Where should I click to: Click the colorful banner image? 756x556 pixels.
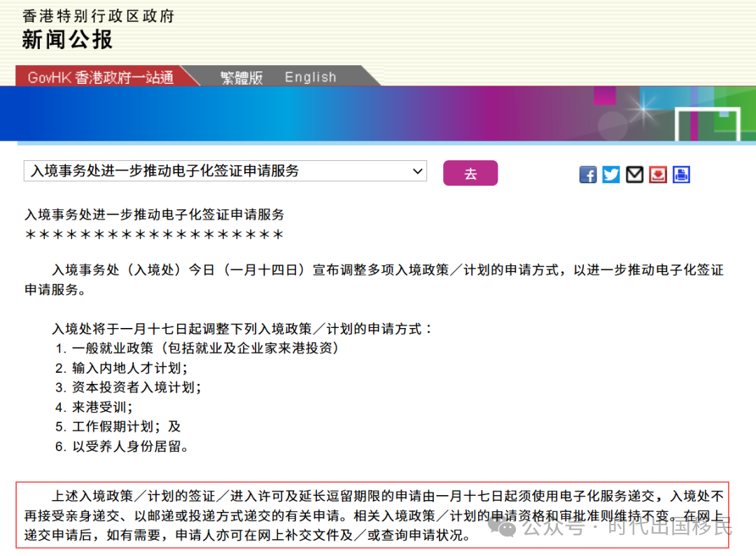click(x=378, y=114)
